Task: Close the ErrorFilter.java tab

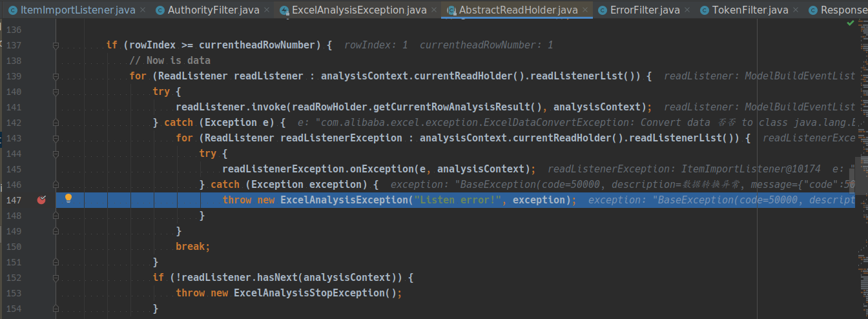Action: pyautogui.click(x=687, y=10)
